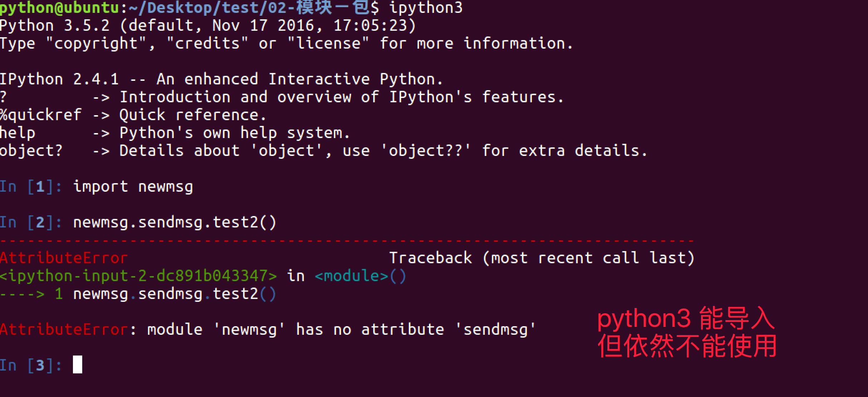Click the red Chinese annotation "python3 能导入"

(686, 318)
